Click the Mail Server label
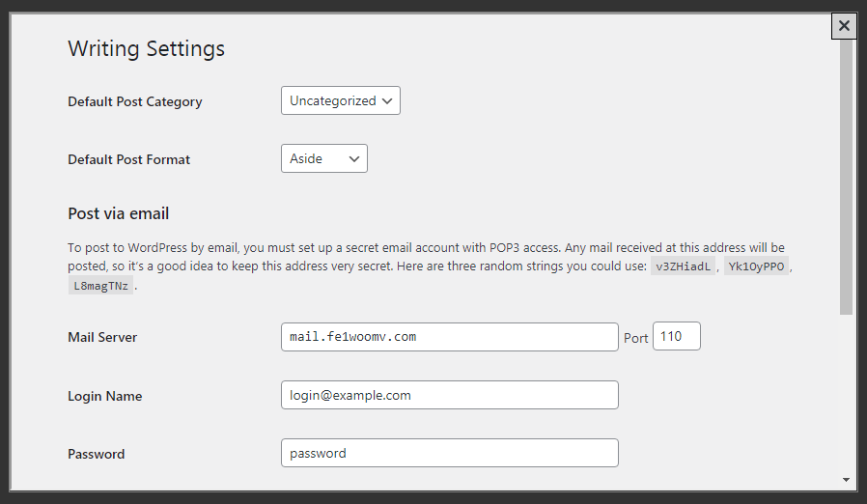This screenshot has width=867, height=504. click(x=102, y=337)
